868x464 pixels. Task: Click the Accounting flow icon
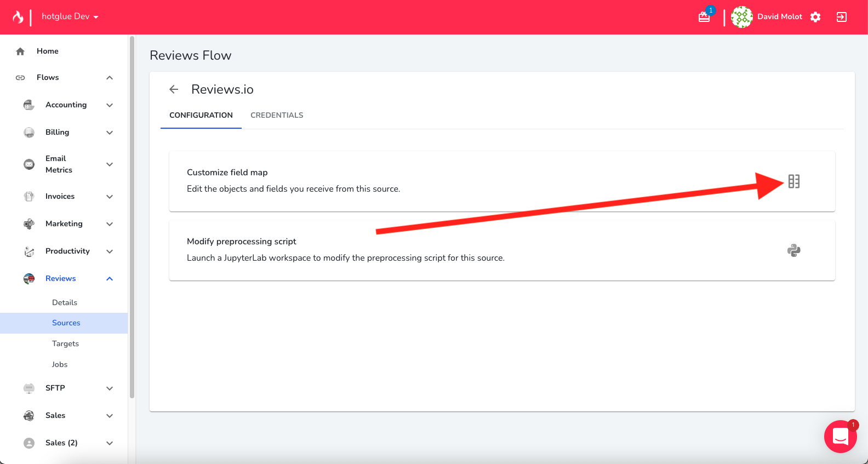(x=29, y=105)
